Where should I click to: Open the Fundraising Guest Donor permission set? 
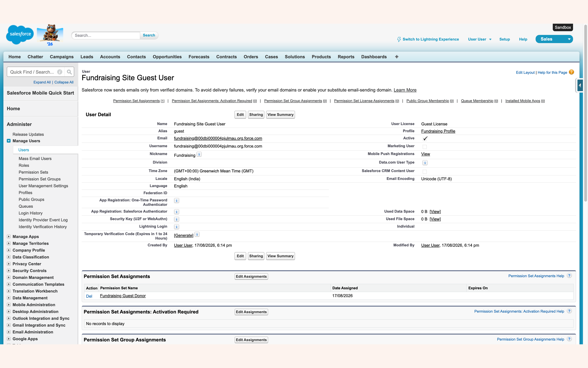(123, 296)
